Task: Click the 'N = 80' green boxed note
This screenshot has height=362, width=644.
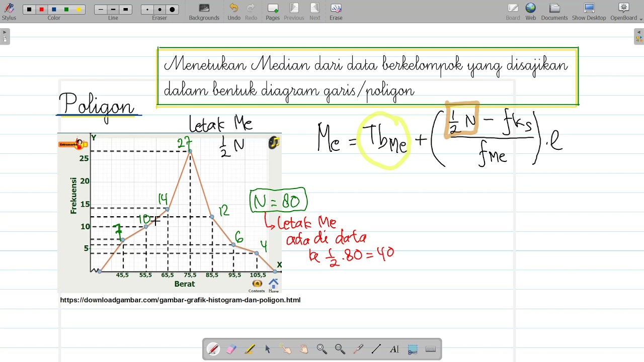Action: tap(278, 201)
